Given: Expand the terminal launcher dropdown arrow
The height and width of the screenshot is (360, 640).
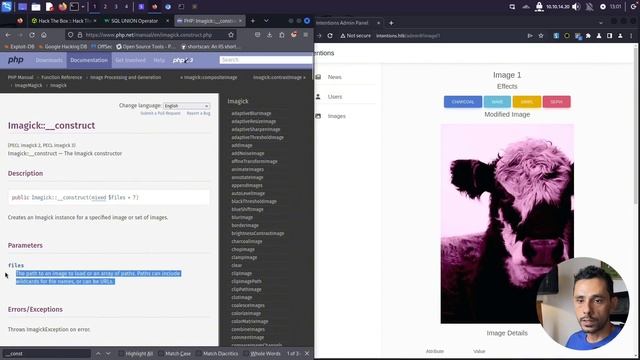Looking at the screenshot, I should pyautogui.click(x=83, y=7).
